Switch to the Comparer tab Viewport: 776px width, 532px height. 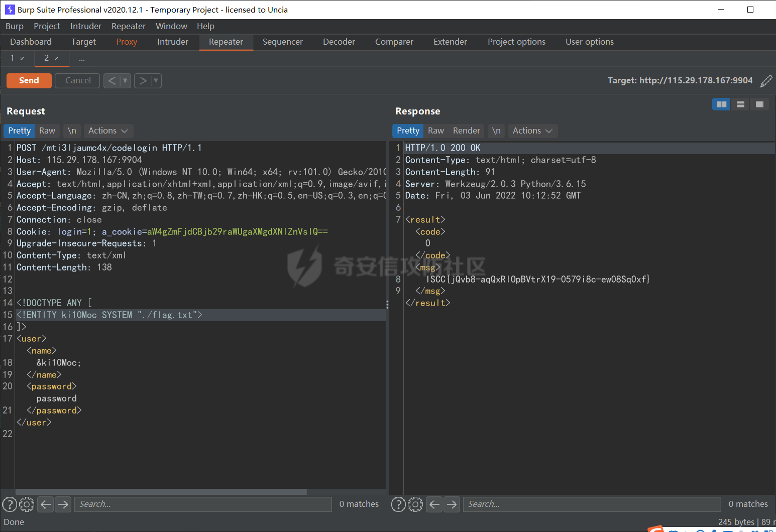tap(394, 42)
